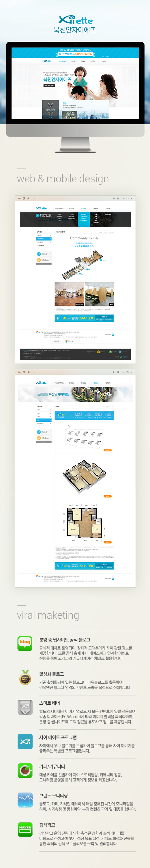Viewport: 150px width, 868px height.
Task: Click the bookmark star in the 84㎡ browser window
Action: [x=114, y=372]
